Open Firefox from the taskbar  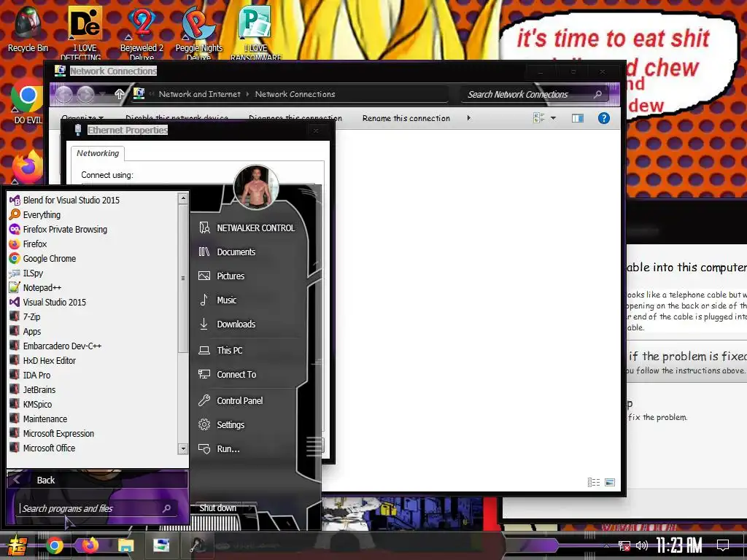90,545
